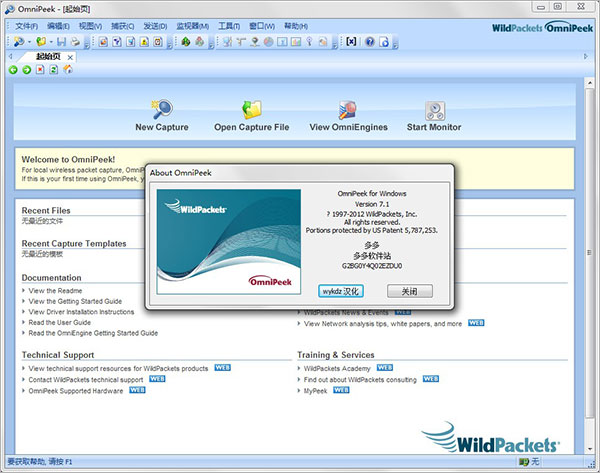This screenshot has height=473, width=600.
Task: Click the 关闭 button in the About OmniPeek dialog
Action: coord(410,291)
